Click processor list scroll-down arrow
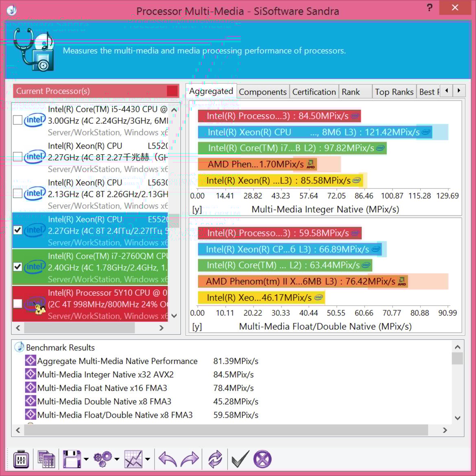 click(x=174, y=316)
